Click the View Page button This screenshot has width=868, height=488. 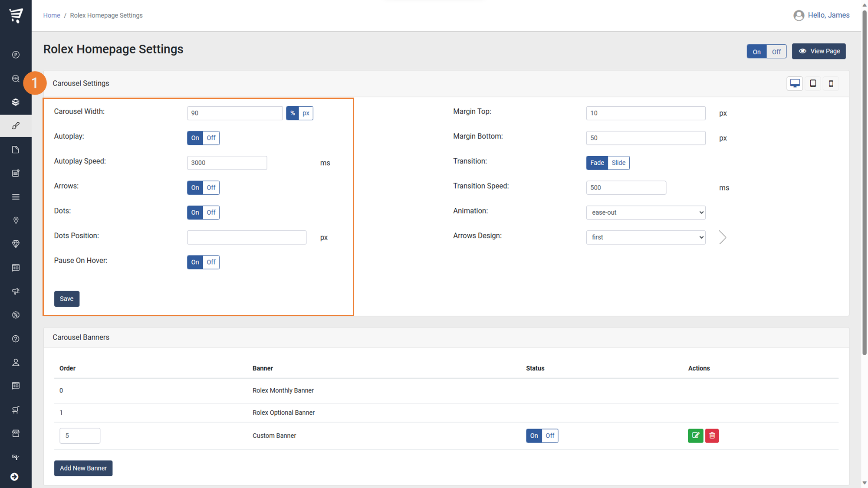(x=819, y=51)
